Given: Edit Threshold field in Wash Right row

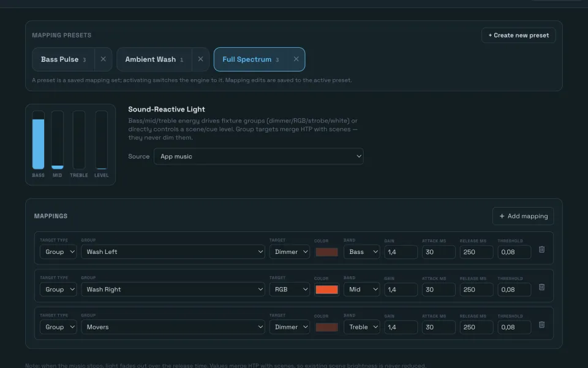Looking at the screenshot, I should (x=514, y=289).
